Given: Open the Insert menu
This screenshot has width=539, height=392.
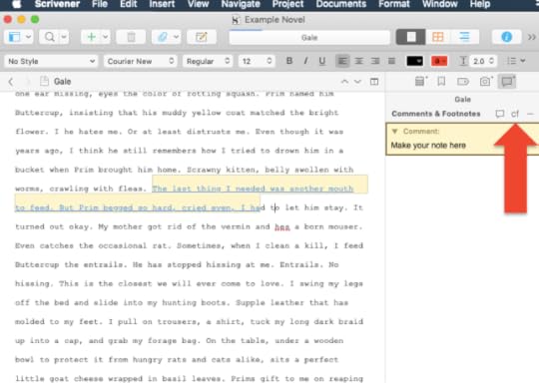Looking at the screenshot, I should [162, 4].
